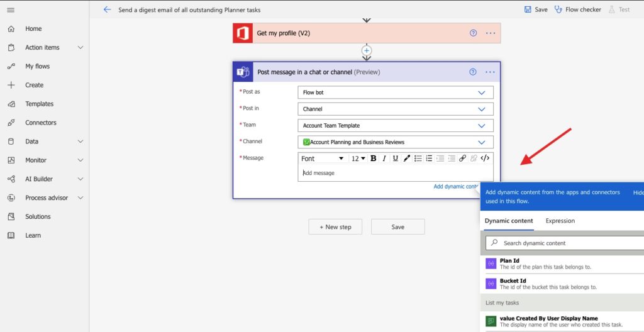Insert a hyperlink in message

click(462, 158)
